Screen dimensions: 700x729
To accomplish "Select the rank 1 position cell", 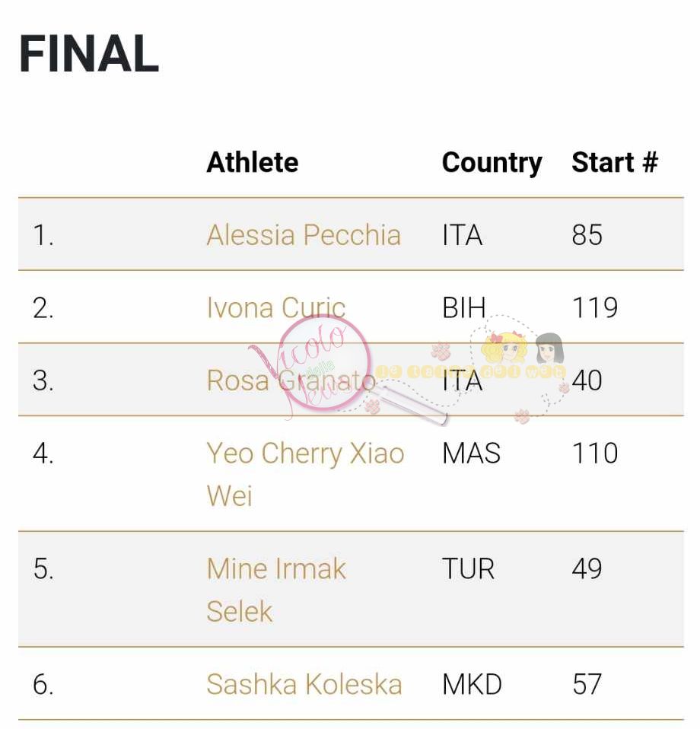I will [43, 235].
